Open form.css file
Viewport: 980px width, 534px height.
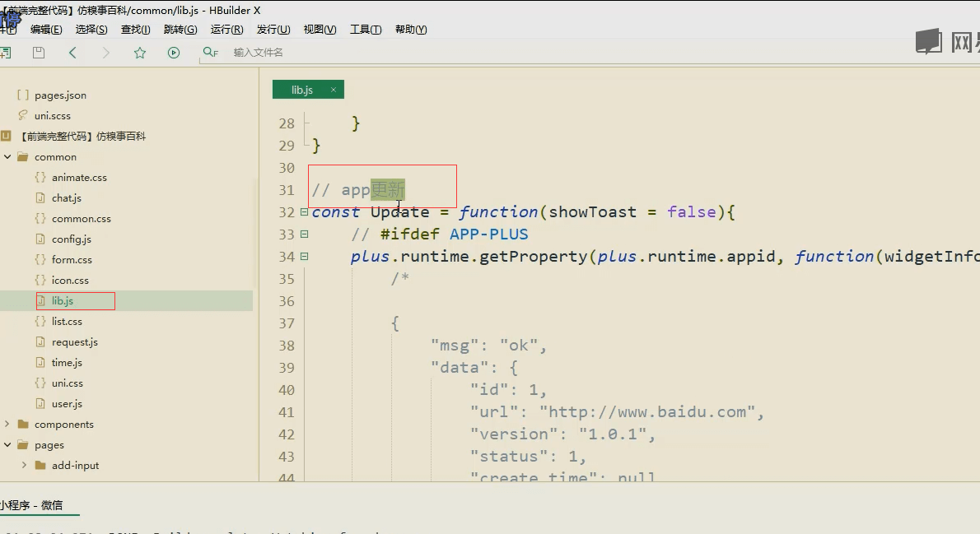tap(72, 260)
